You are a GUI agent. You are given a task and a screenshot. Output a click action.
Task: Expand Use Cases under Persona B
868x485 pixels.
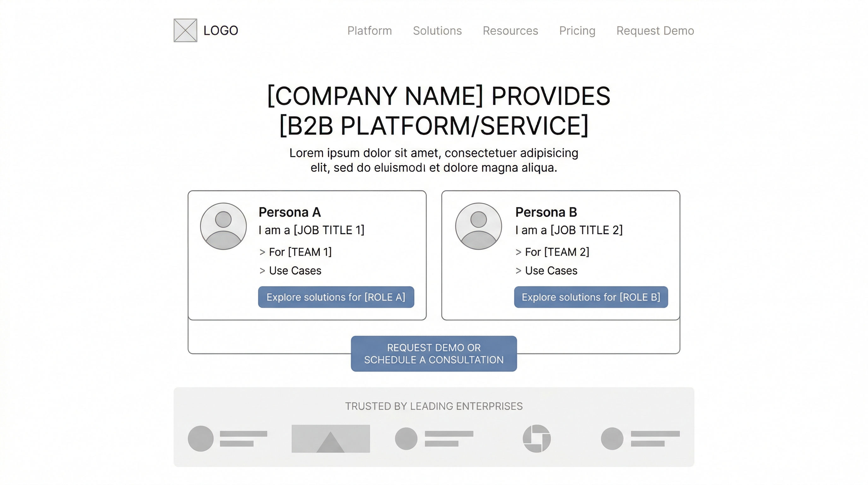(x=546, y=271)
